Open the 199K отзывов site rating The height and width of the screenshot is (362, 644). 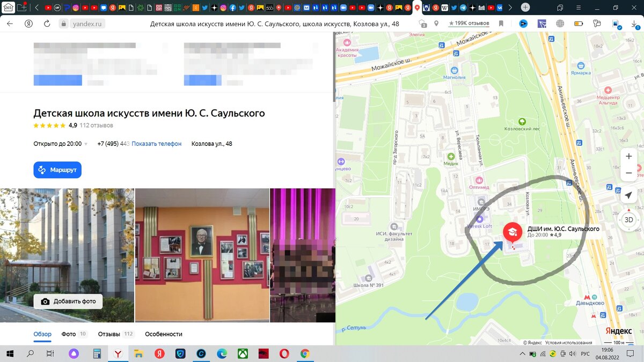(469, 24)
